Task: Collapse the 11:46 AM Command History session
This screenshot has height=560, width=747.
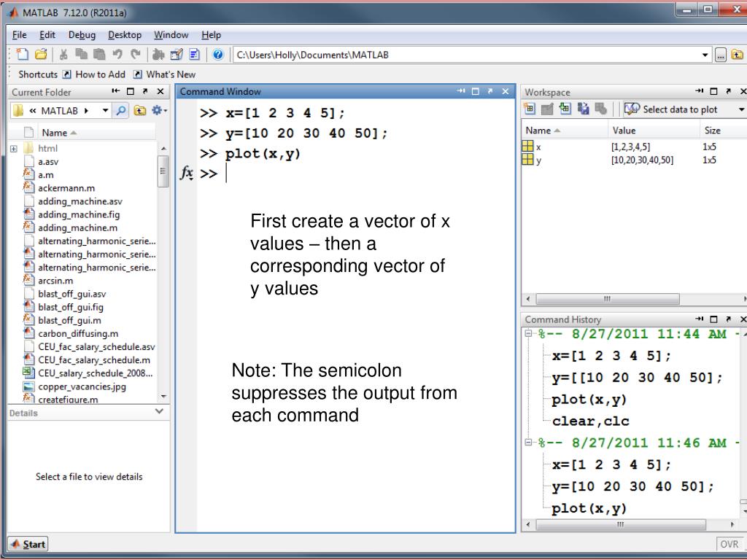Action: [528, 443]
